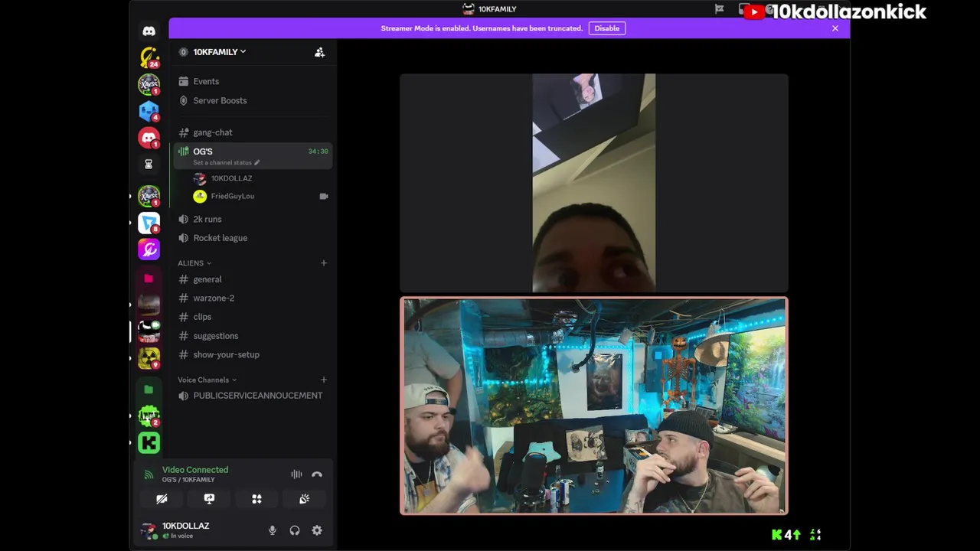Click Video Connected status text

tap(195, 470)
